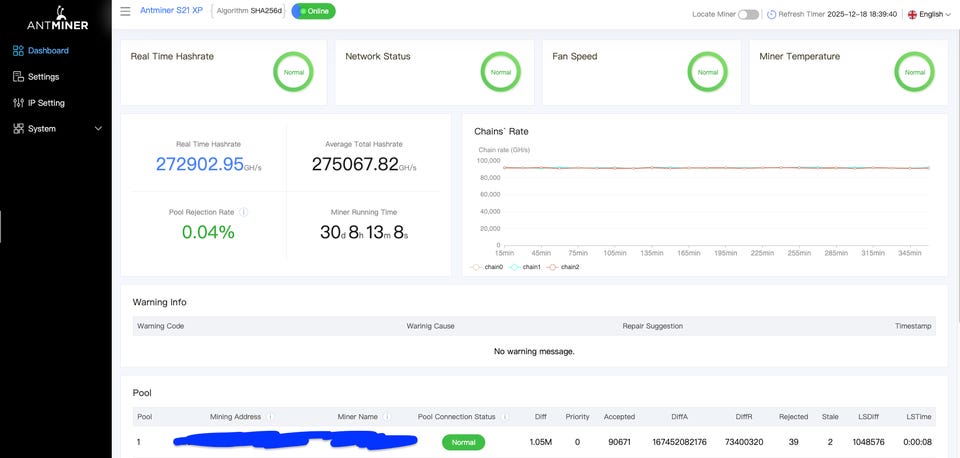This screenshot has height=458, width=960.
Task: Click the Settings sidebar icon
Action: (18, 77)
